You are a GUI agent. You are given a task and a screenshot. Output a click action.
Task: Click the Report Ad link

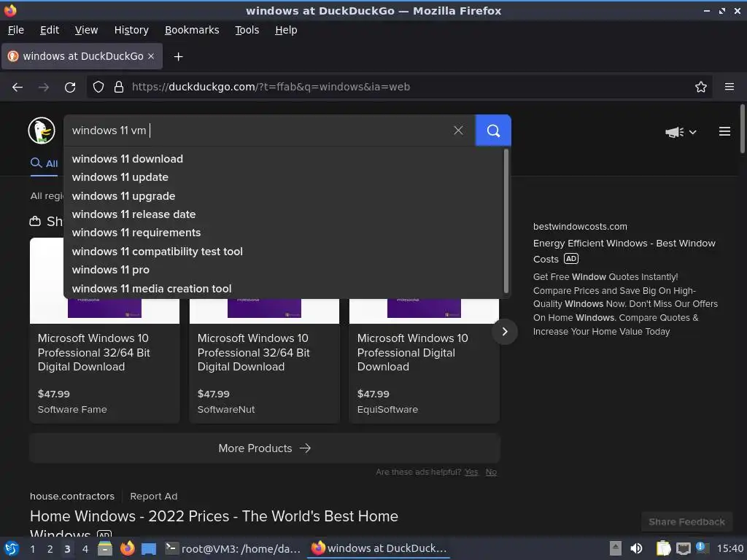pyautogui.click(x=153, y=496)
